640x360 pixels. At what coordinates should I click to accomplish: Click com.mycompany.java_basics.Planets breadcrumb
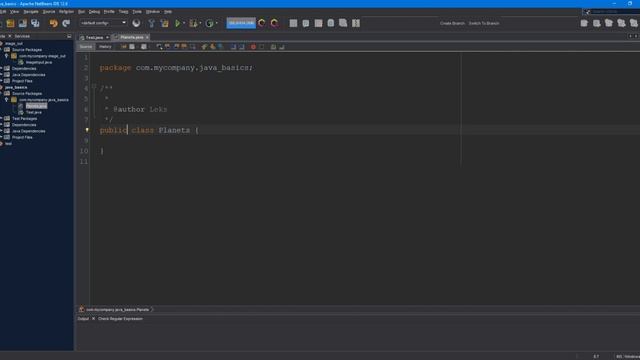tap(117, 310)
